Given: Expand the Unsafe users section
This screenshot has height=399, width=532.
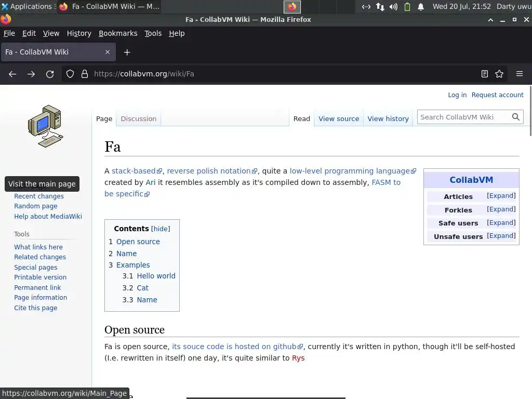Looking at the screenshot, I should (x=501, y=236).
